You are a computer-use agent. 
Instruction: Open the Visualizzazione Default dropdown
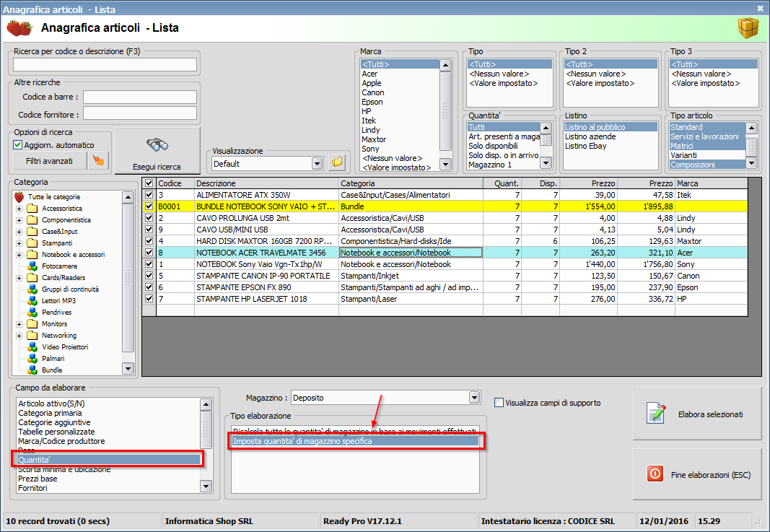point(318,164)
